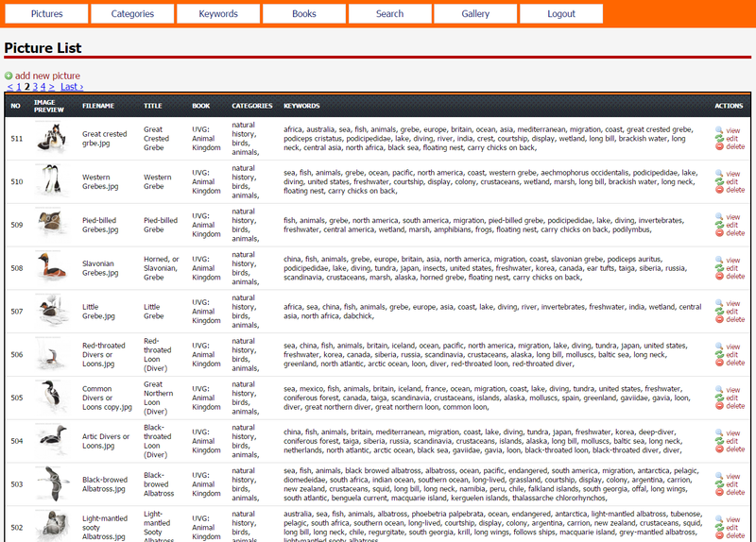Click the add new picture link
The height and width of the screenshot is (542, 756).
tap(47, 76)
